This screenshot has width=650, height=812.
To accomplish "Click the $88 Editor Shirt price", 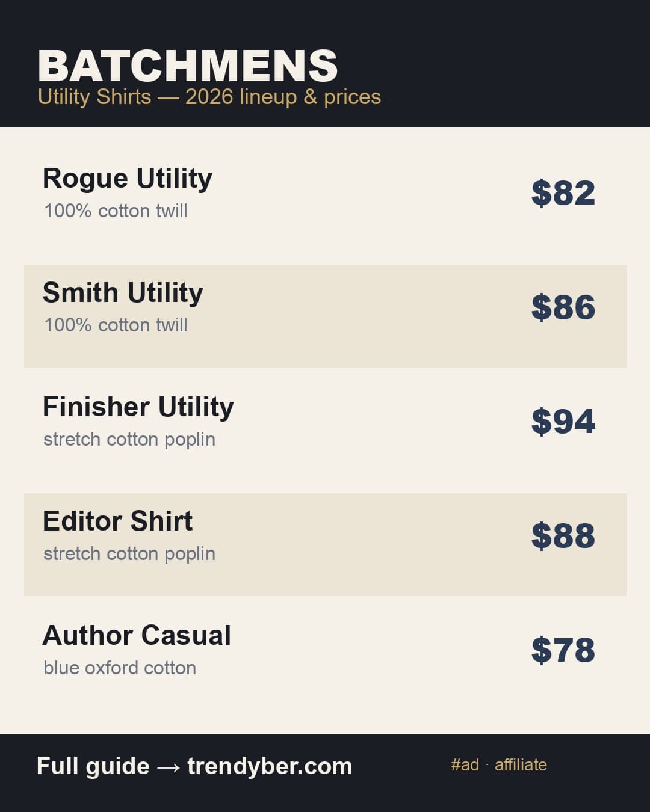I will pos(563,535).
